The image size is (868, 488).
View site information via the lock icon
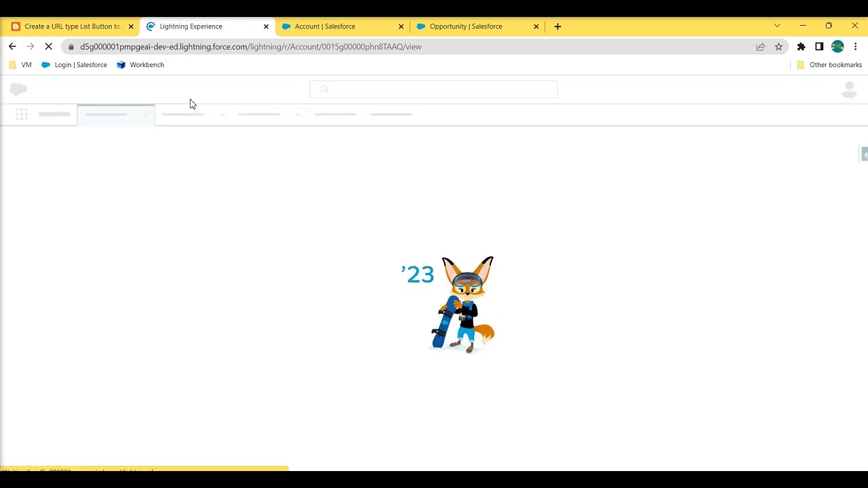(x=71, y=47)
